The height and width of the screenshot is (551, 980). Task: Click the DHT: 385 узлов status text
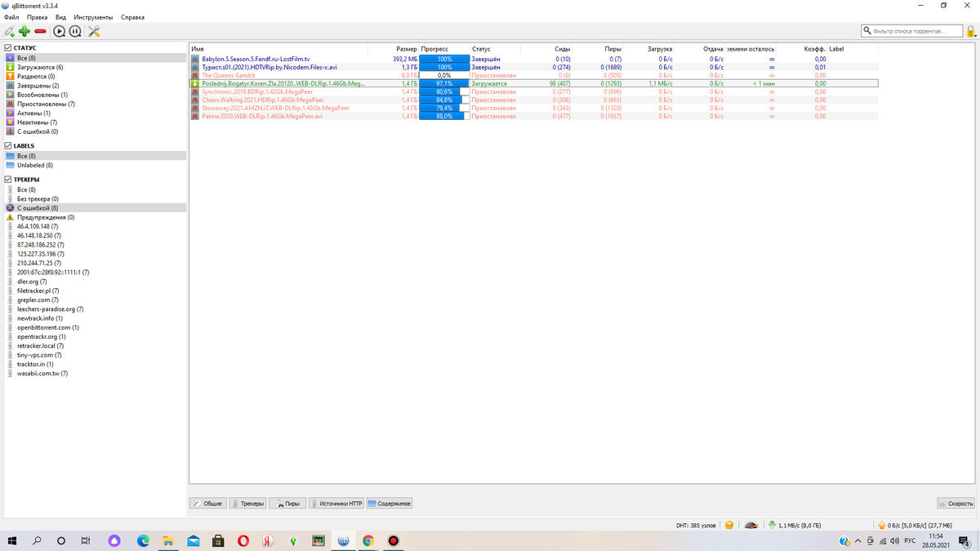click(695, 525)
